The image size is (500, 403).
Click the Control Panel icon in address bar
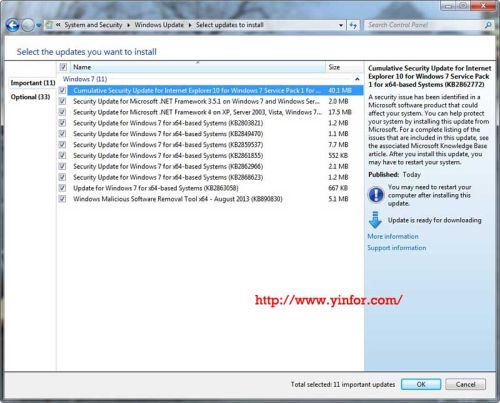49,25
